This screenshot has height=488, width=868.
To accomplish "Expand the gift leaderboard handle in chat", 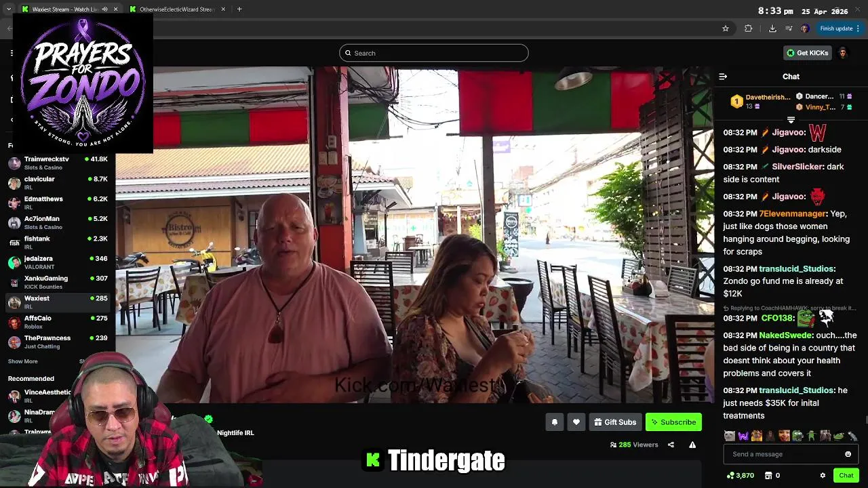I will 791,120.
